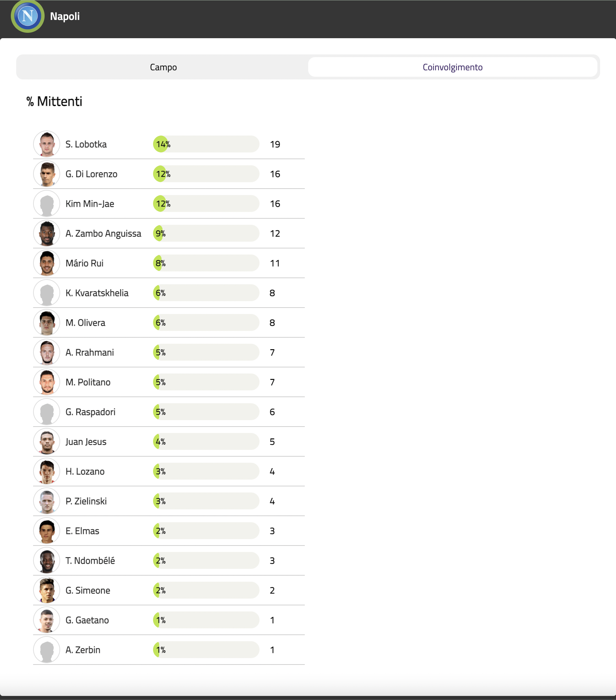Click A. Zambo Anguissa's player photo
616x700 pixels.
47,234
